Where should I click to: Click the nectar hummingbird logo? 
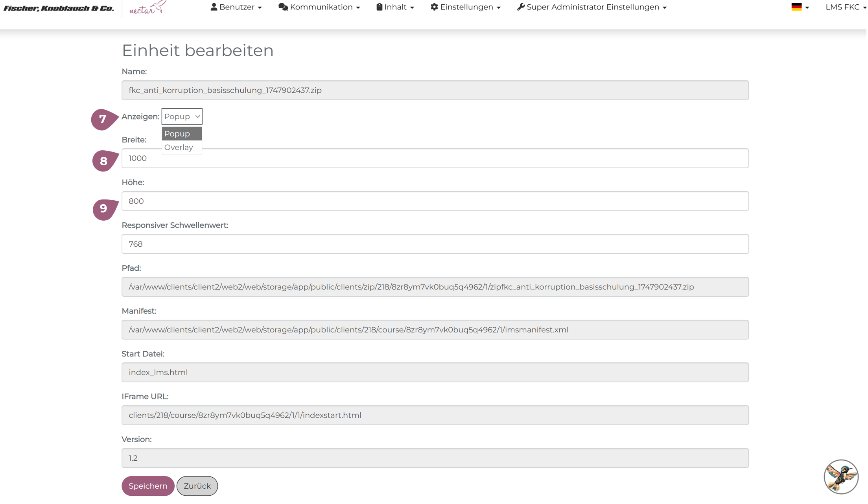(148, 8)
